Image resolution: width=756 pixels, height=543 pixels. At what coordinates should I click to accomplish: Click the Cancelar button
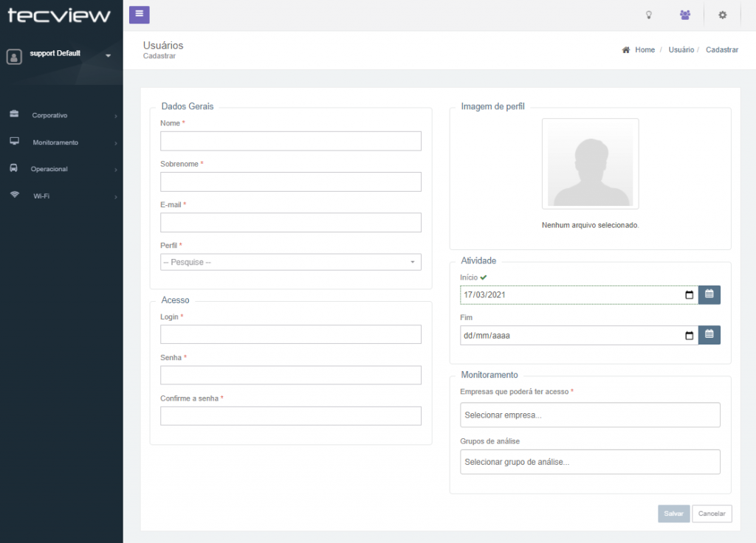click(x=712, y=513)
